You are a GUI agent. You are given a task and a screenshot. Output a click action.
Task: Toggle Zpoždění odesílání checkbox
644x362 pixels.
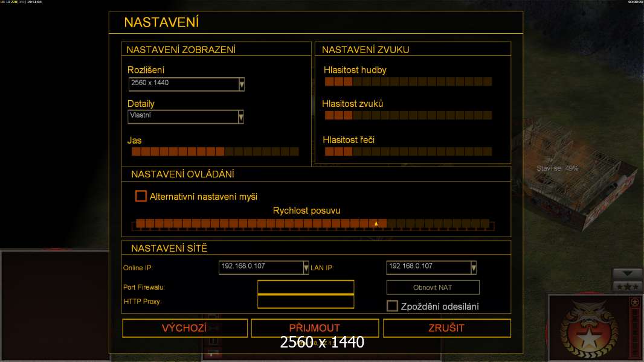click(x=392, y=306)
